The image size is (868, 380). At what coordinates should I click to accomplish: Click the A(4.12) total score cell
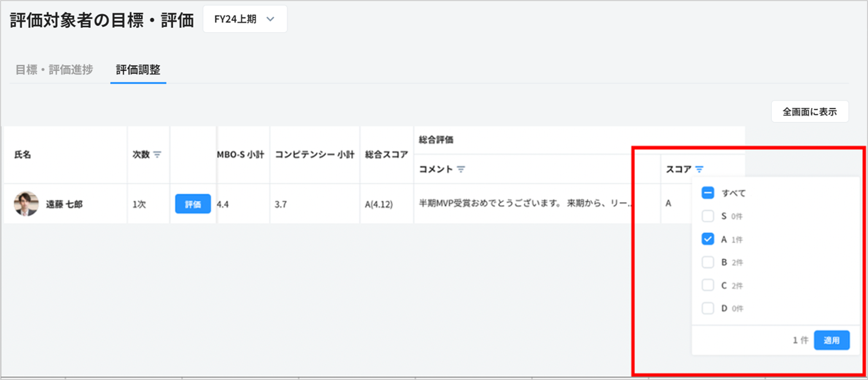click(379, 204)
